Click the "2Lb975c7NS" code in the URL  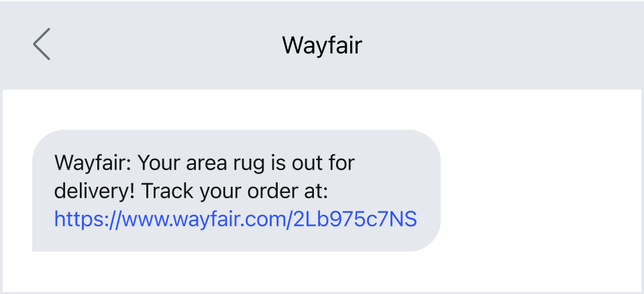[x=356, y=219]
